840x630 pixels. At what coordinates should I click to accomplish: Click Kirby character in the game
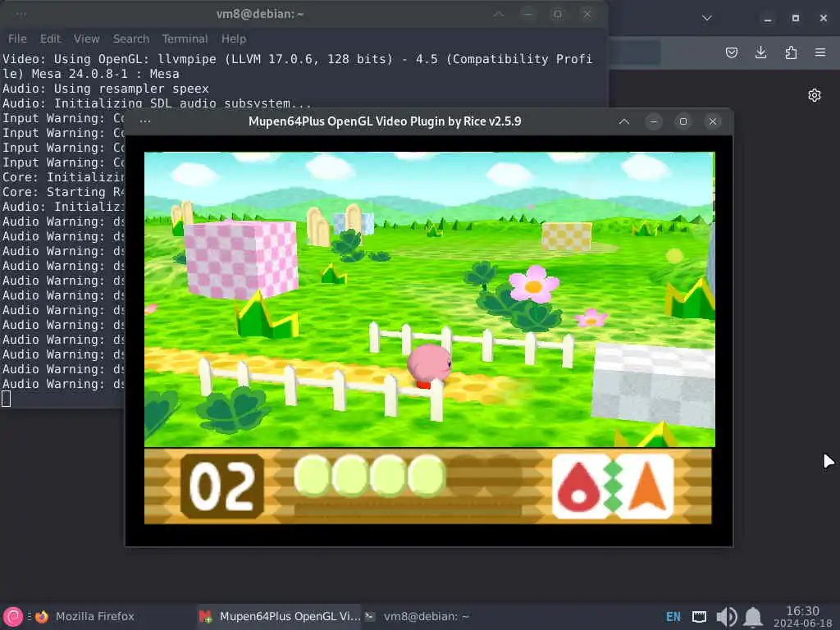429,365
